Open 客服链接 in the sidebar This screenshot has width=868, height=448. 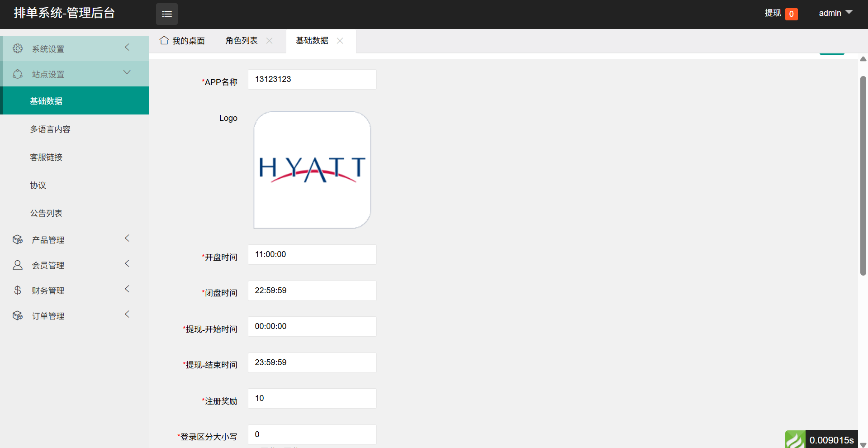pos(75,157)
